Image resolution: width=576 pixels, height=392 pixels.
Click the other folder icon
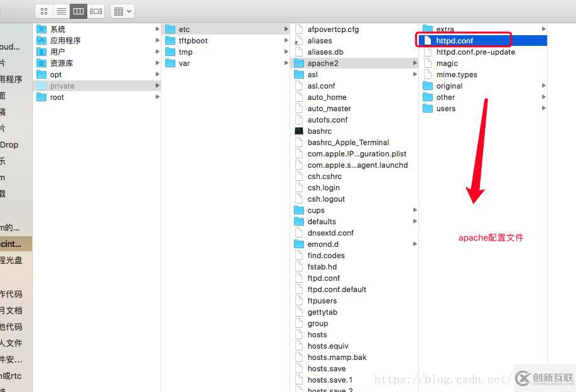click(428, 97)
